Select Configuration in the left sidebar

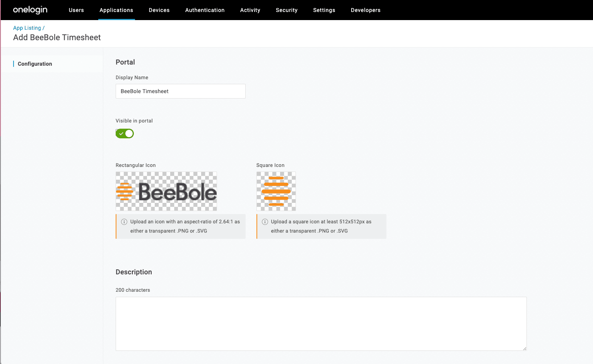point(35,63)
